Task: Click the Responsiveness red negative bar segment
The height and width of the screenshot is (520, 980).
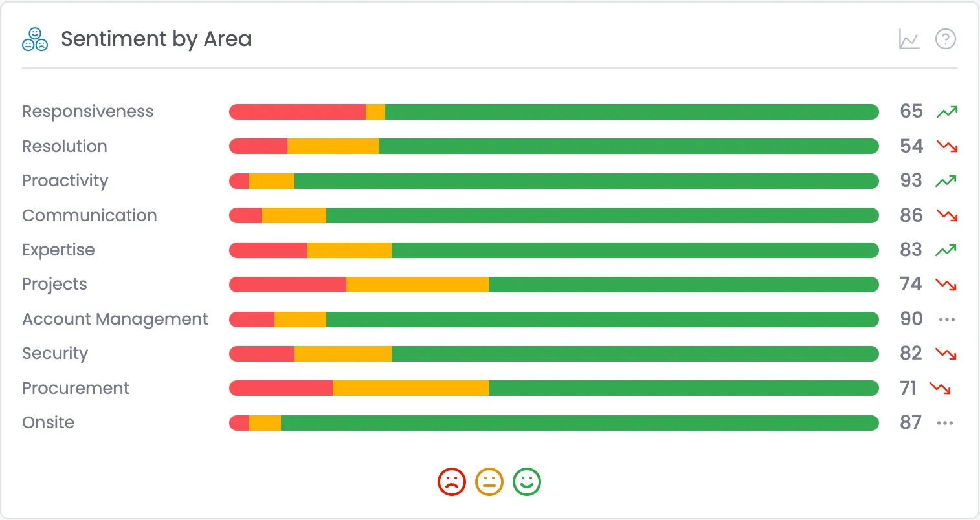Action: click(298, 112)
